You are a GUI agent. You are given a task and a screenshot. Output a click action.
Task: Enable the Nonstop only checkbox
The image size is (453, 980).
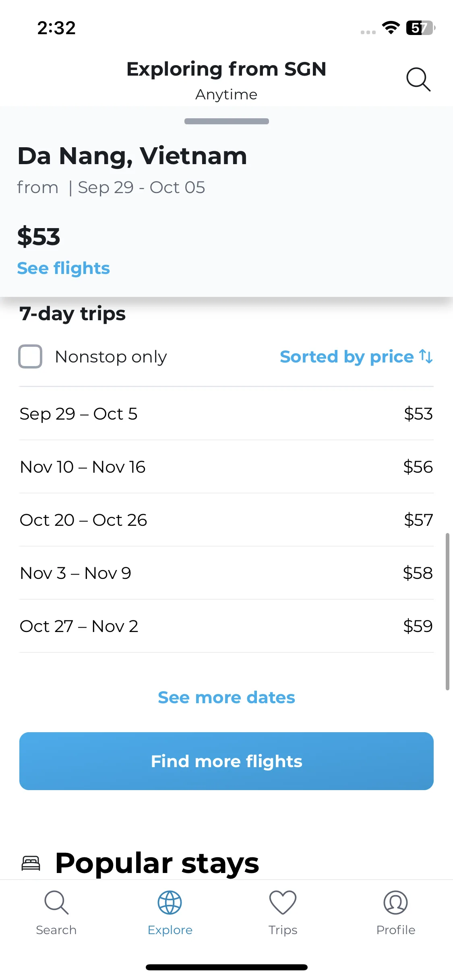pyautogui.click(x=30, y=356)
